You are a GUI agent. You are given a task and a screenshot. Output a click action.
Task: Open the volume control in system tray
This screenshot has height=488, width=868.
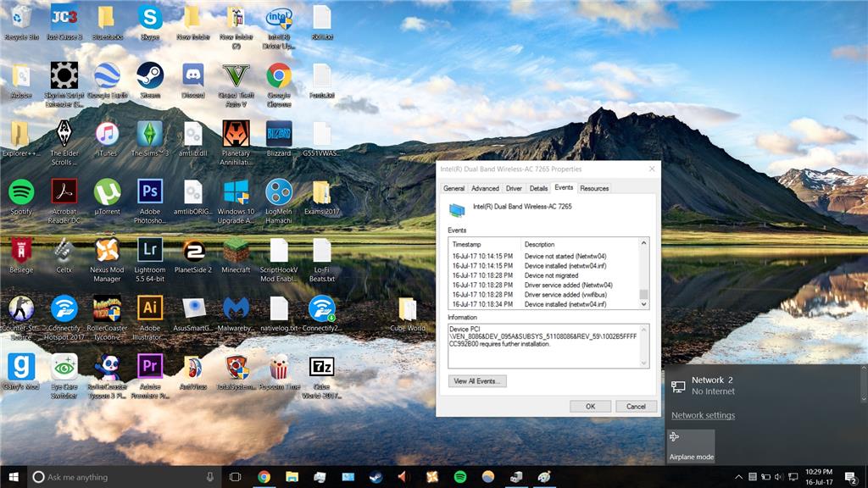pyautogui.click(x=779, y=477)
